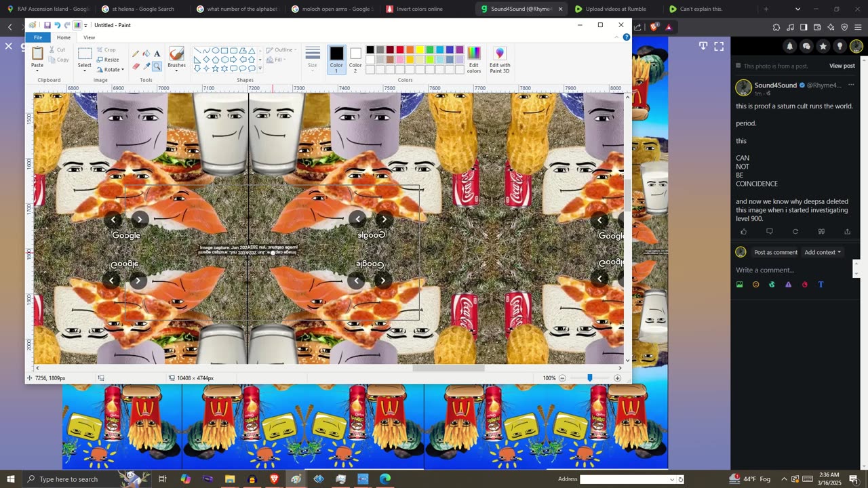Screen dimensions: 868x488
Task: Close the photo viewer with the X
Action: click(x=9, y=46)
